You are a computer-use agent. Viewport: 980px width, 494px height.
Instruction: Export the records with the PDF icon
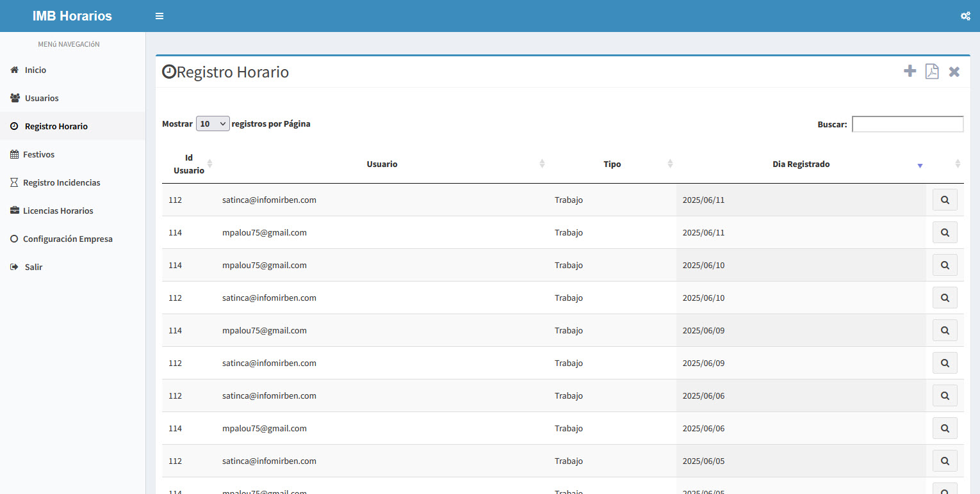pos(932,71)
